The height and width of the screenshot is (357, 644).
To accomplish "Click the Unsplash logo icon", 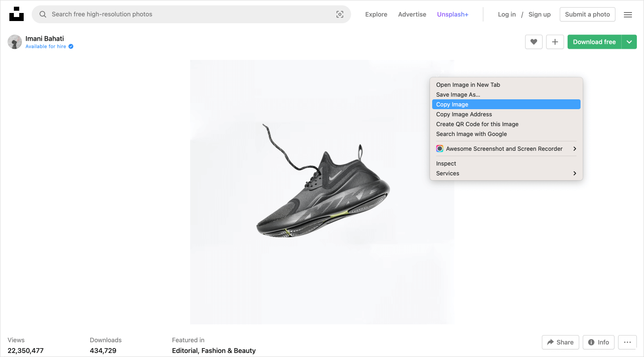I will tap(17, 14).
